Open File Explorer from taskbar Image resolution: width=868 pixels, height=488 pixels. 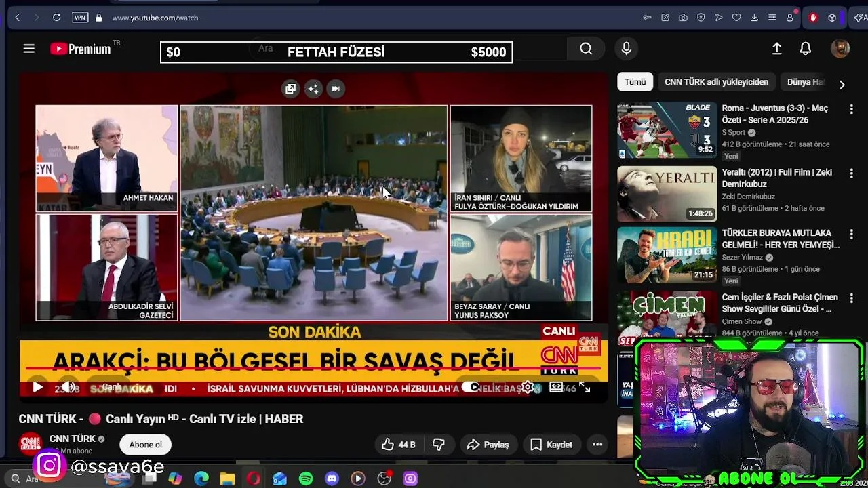(227, 479)
